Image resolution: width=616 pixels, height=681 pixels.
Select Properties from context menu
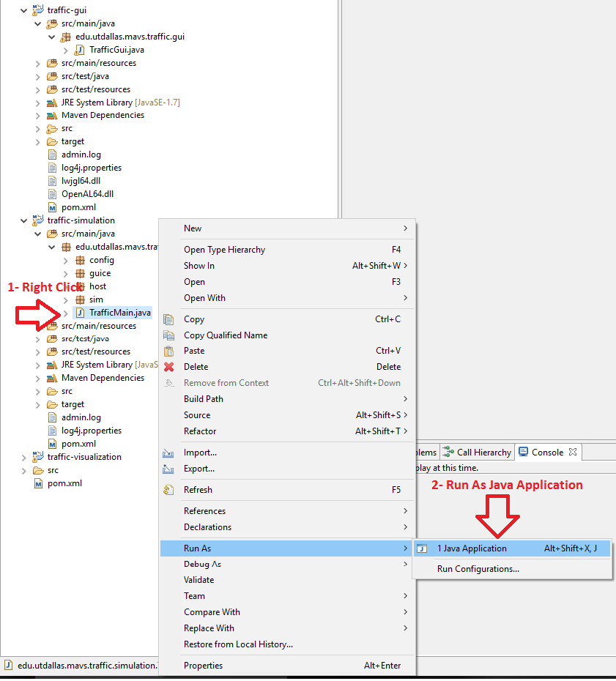(288, 666)
